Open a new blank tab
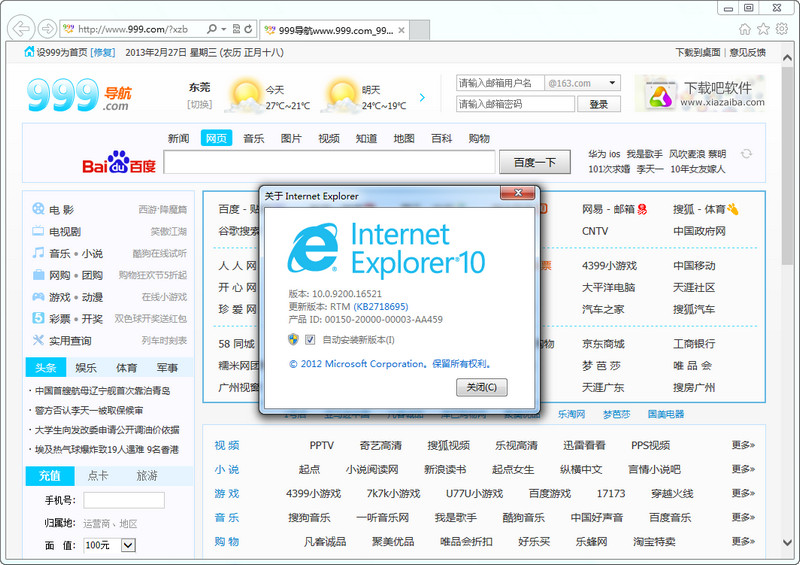800x565 pixels. pyautogui.click(x=419, y=30)
